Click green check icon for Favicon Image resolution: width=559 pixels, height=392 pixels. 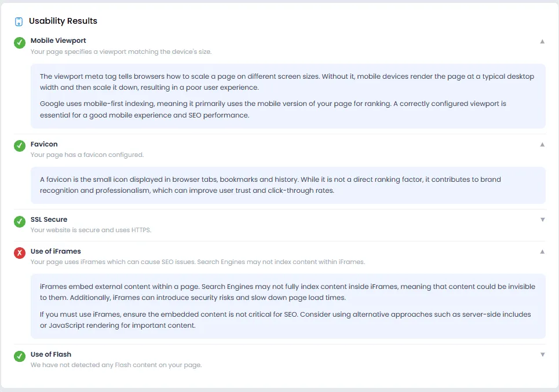tap(20, 146)
